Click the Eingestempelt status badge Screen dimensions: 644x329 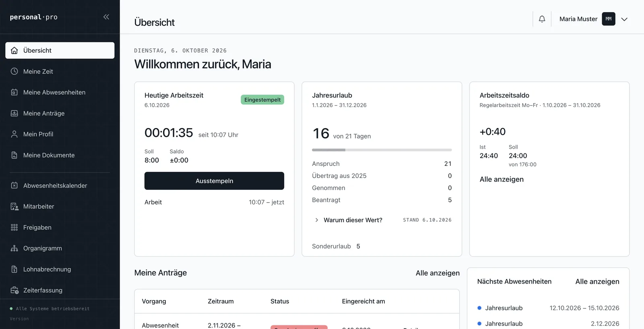pyautogui.click(x=262, y=100)
